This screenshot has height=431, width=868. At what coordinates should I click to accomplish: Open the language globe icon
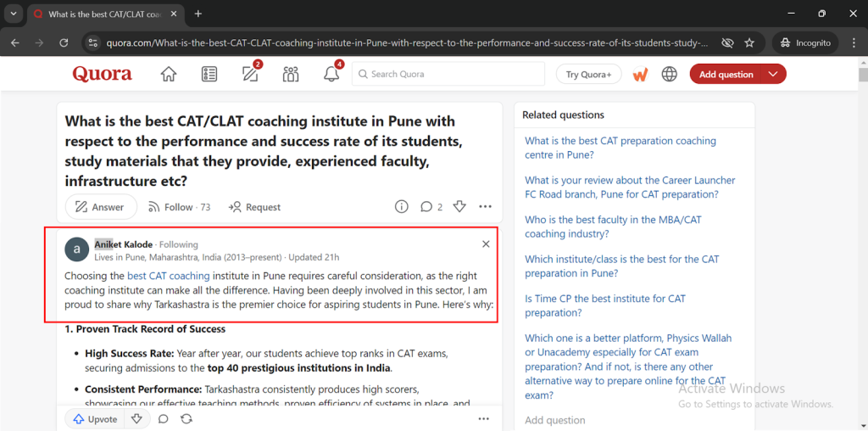point(670,74)
